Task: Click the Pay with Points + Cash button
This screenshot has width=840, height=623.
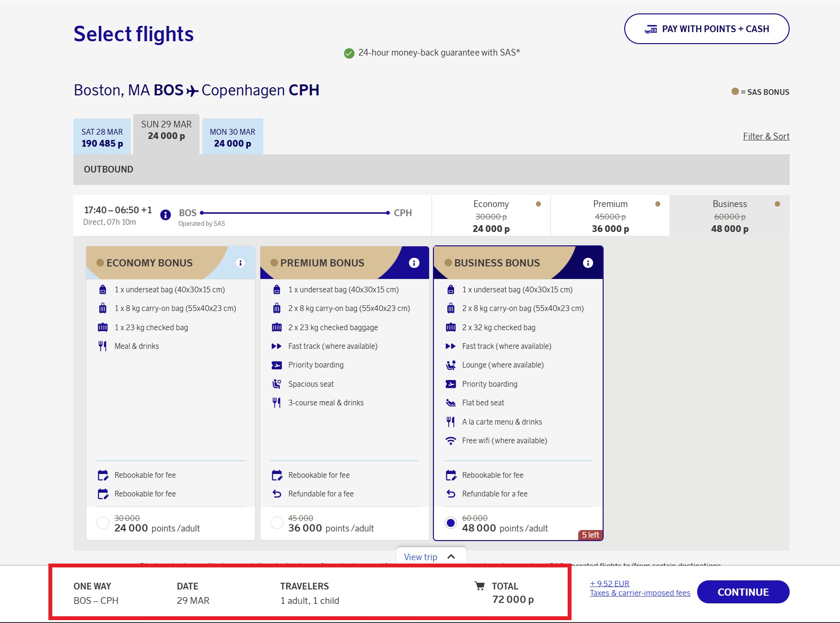Action: pyautogui.click(x=706, y=29)
